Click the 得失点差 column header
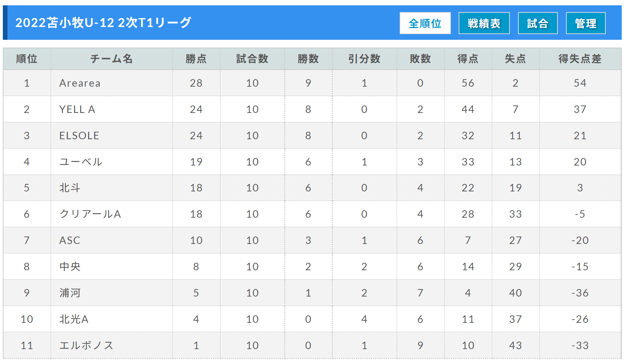The width and height of the screenshot is (626, 364). (x=580, y=59)
